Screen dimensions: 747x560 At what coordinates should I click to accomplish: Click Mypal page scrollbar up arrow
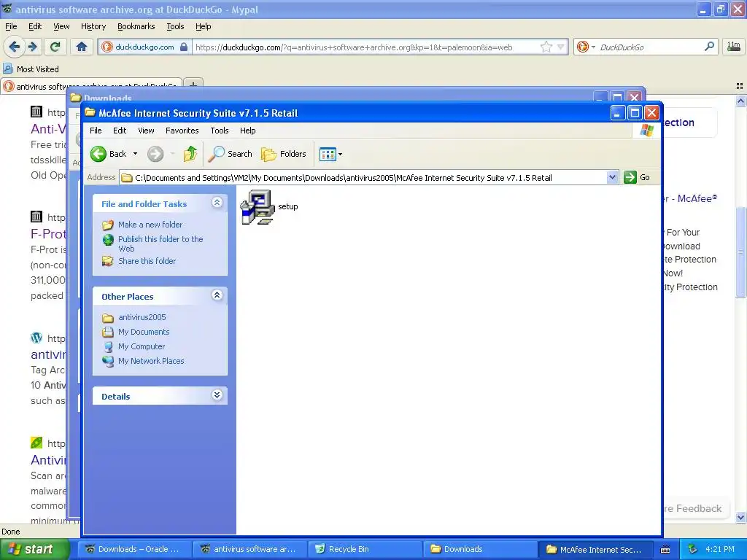[740, 101]
